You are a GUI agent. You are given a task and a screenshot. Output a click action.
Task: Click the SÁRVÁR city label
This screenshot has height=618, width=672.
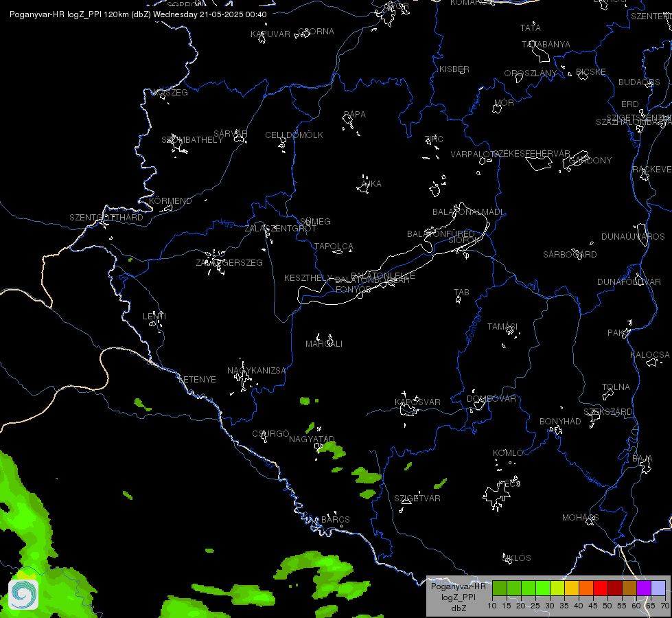(230, 134)
